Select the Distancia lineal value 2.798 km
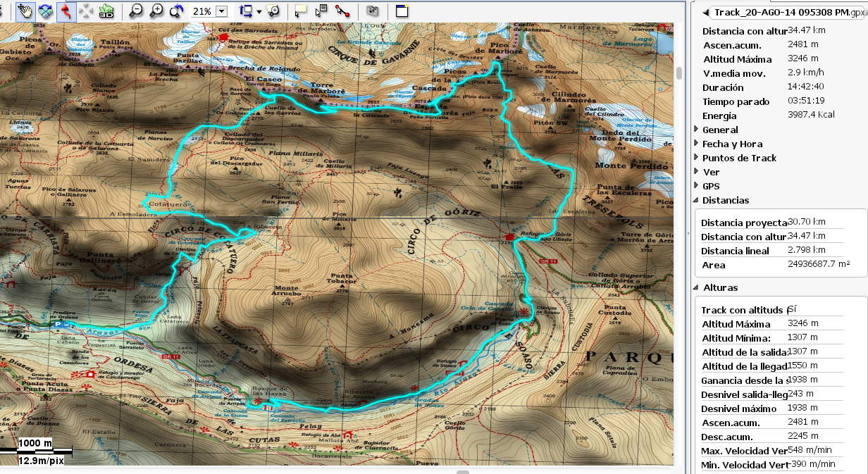Viewport: 868px width, 474px height. coord(807,250)
